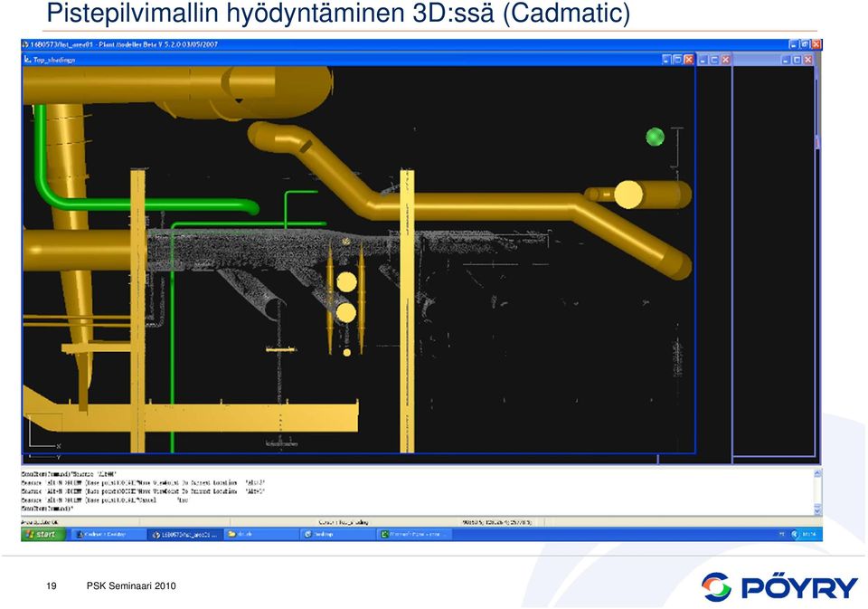Click the 'Top_shading' cursor status text
Viewport: 868px width, 609px height.
tap(344, 522)
